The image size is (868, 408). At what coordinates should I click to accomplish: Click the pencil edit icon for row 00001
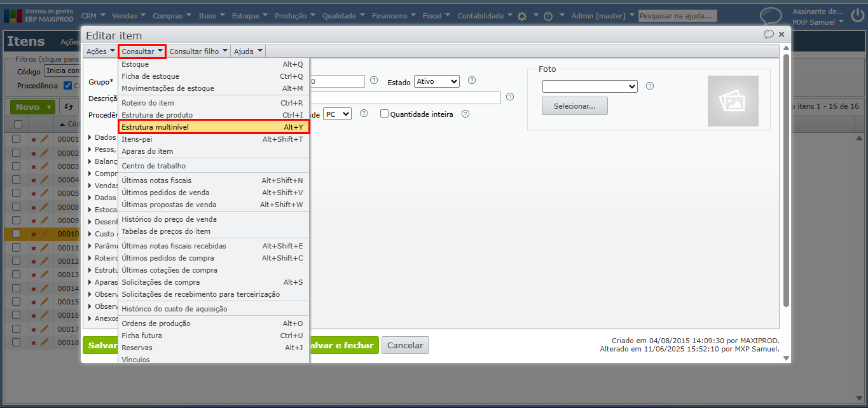[45, 139]
